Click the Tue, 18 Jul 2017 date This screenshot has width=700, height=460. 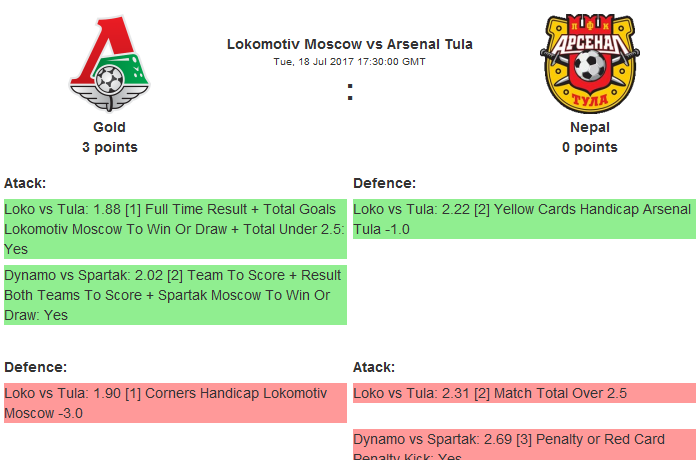313,61
